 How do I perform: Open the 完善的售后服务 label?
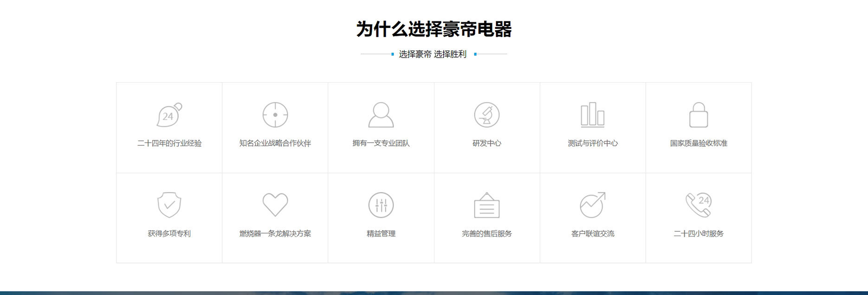coord(486,234)
